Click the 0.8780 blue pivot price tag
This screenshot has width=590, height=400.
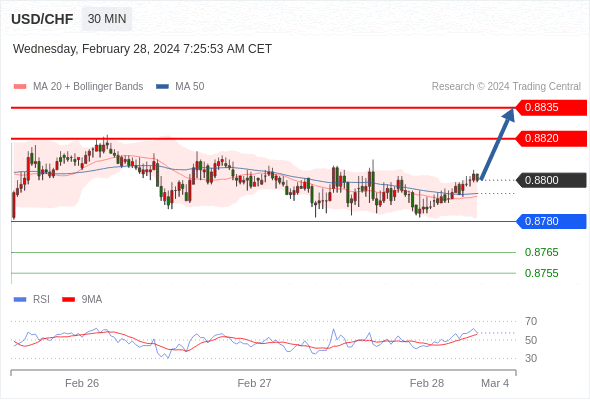click(x=551, y=221)
